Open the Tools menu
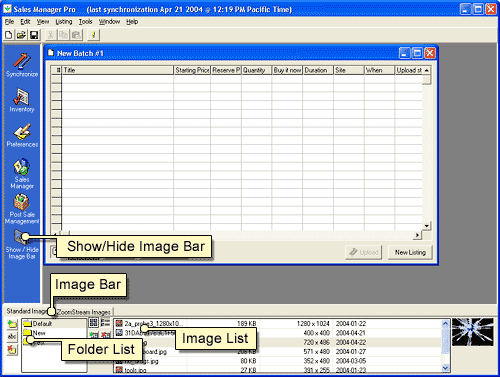The height and width of the screenshot is (377, 500). (85, 22)
